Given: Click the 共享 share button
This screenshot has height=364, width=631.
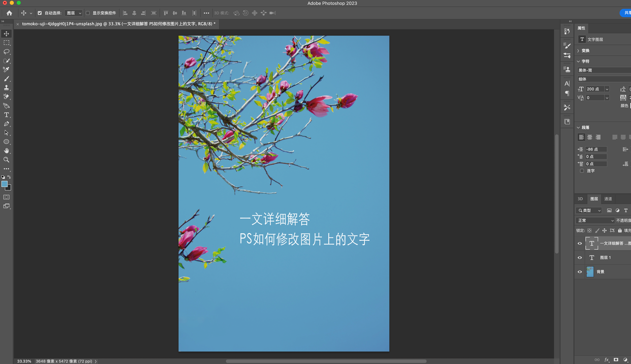Looking at the screenshot, I should [x=626, y=13].
